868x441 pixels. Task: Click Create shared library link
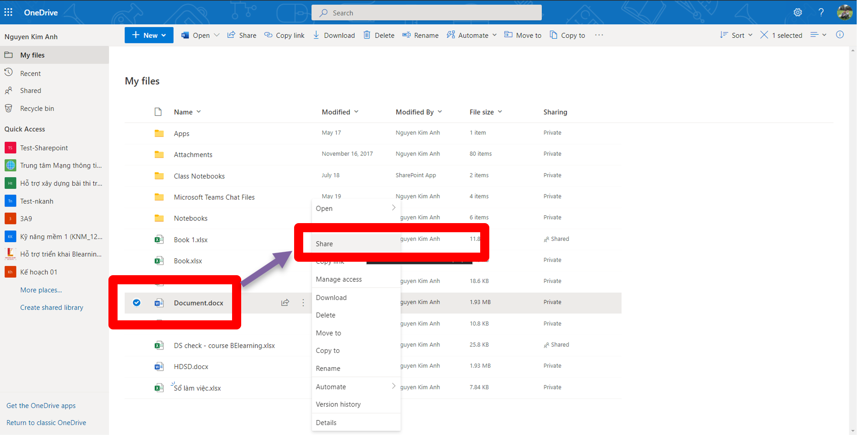point(52,307)
